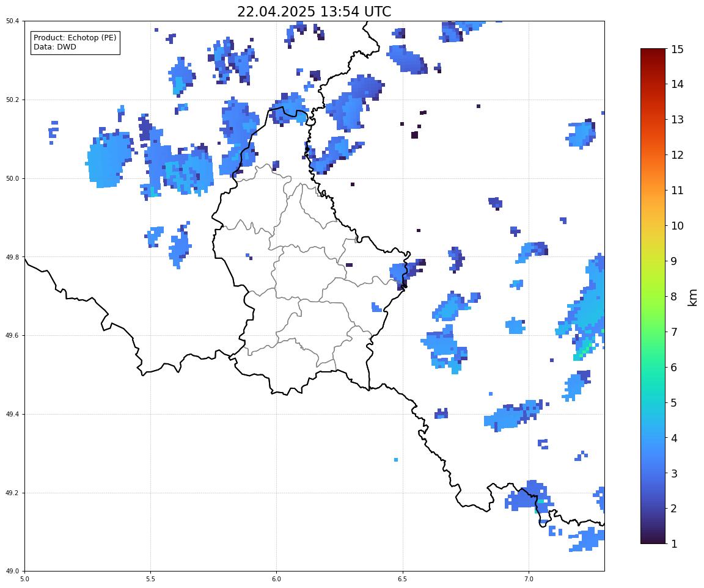704x588 pixels.
Task: Click the colorbar at the 15 km dark red end
Action: click(653, 50)
